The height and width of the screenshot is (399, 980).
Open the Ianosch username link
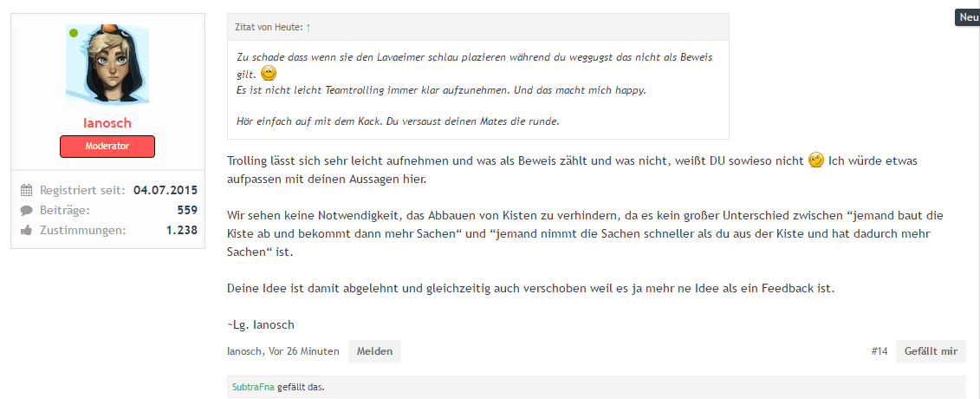[x=107, y=123]
